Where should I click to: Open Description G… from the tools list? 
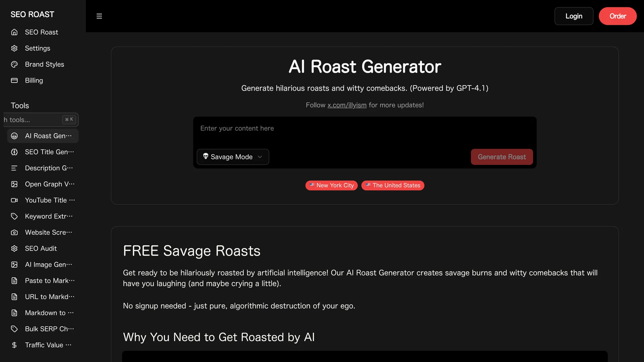coord(43,168)
